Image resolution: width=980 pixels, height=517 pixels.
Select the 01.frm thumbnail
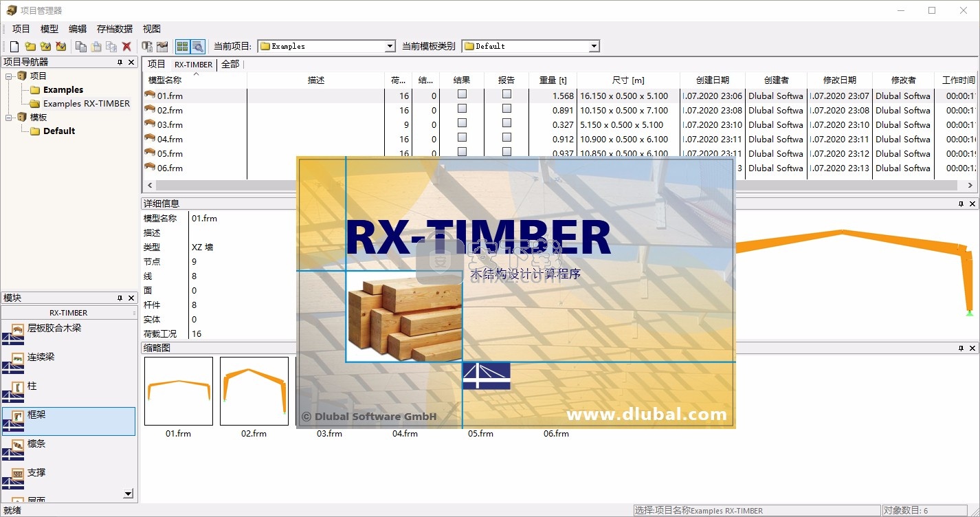tap(179, 391)
